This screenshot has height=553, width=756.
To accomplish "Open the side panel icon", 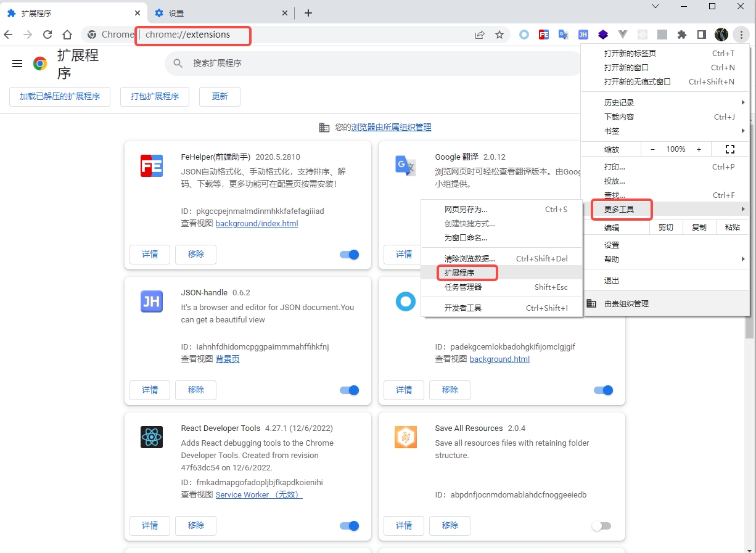I will click(702, 35).
